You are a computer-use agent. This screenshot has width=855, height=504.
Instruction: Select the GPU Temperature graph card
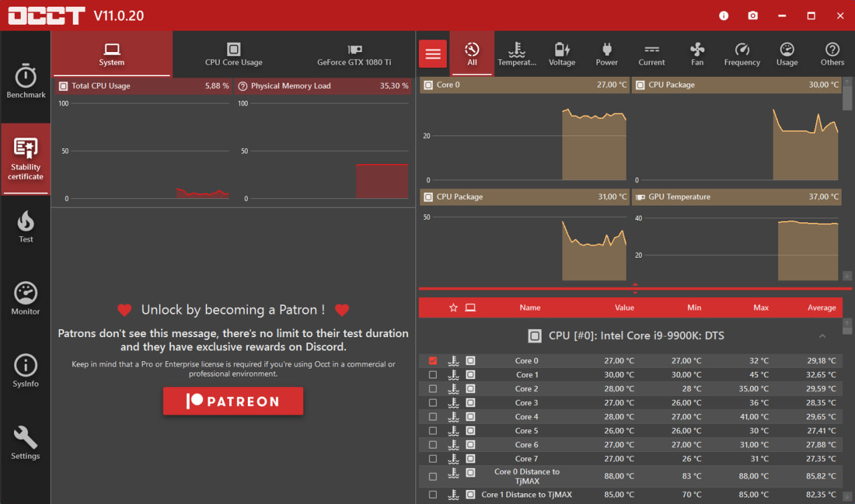point(737,235)
